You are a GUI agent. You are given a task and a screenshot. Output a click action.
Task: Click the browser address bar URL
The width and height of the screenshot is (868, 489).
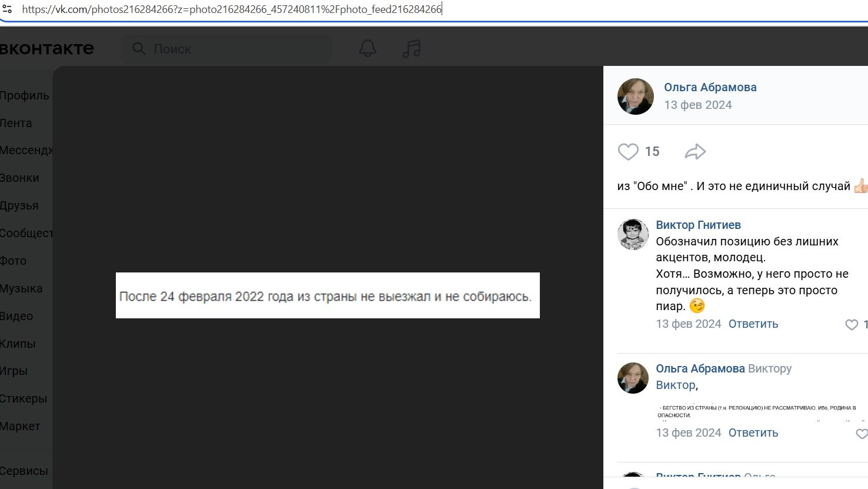coord(232,9)
